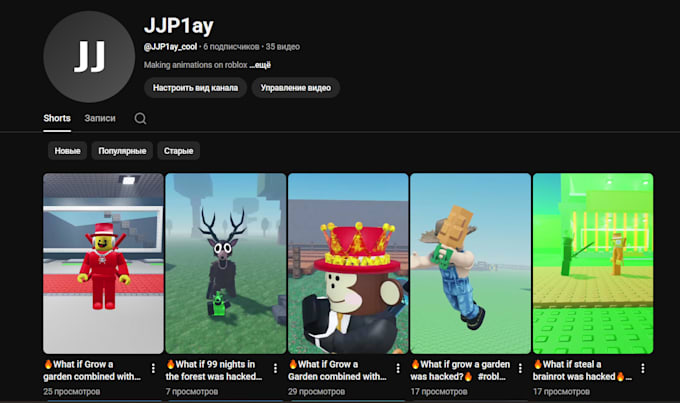Open the red Roblox character short thumbnail
Screen dimensions: 680x403
103,263
